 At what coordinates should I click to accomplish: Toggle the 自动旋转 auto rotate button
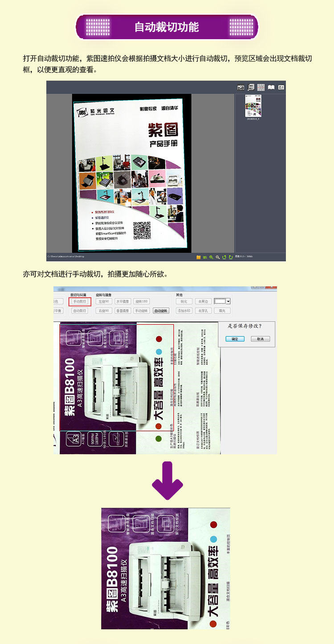161,310
